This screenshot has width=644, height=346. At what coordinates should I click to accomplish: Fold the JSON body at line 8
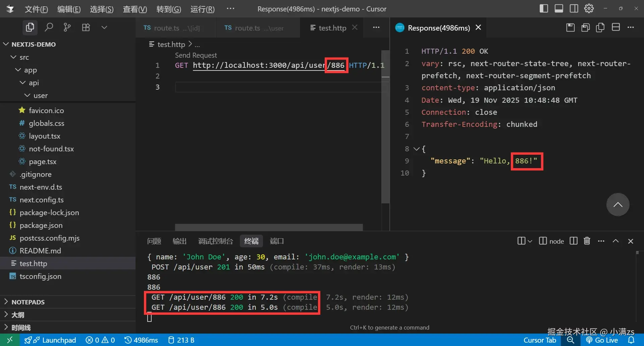pos(417,149)
